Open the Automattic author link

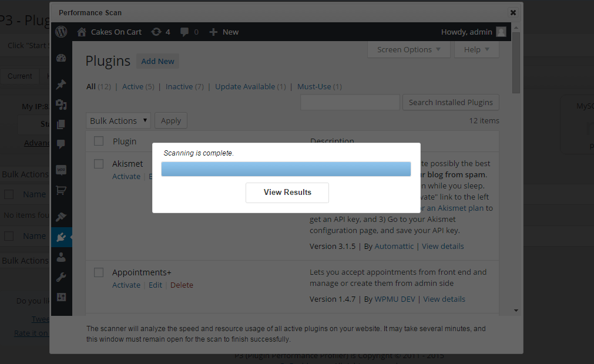click(x=394, y=247)
